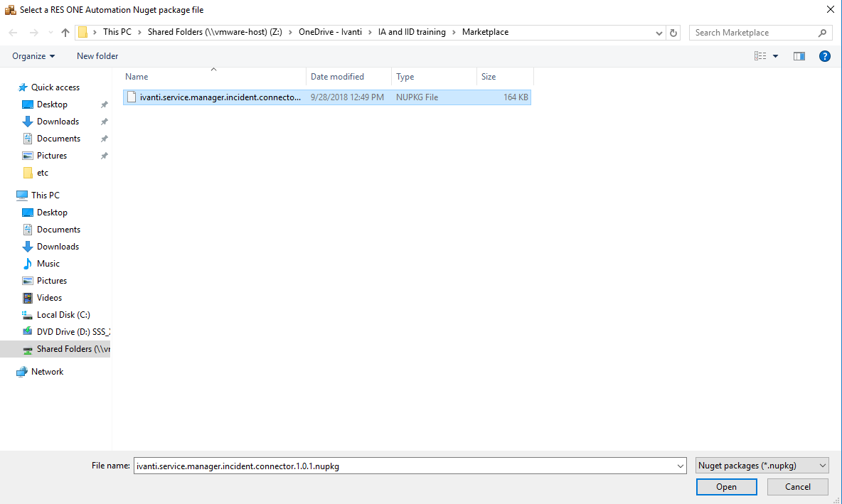Open Documents under This PC
Image resolution: width=842 pixels, height=504 pixels.
point(58,229)
